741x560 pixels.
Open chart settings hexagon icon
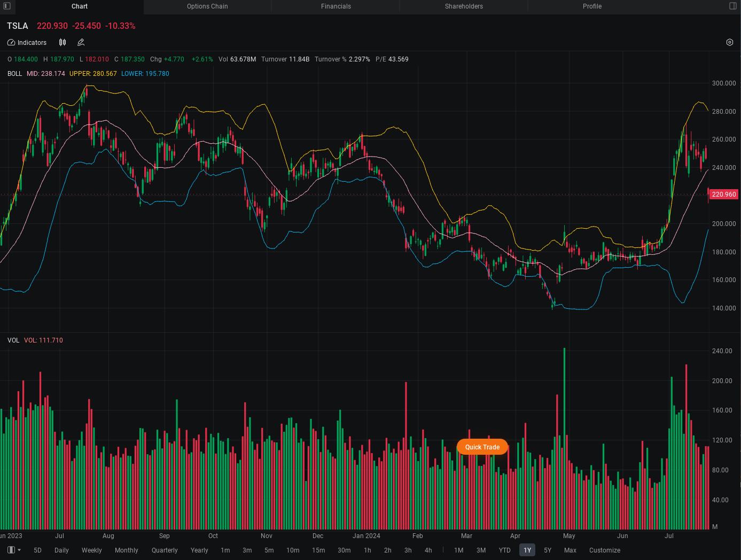730,42
